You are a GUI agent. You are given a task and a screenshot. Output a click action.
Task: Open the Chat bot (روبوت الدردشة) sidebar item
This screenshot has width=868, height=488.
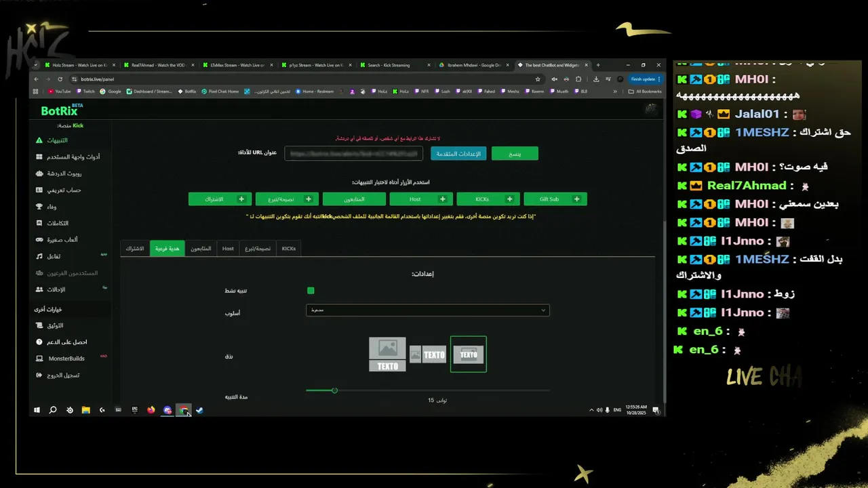pos(59,174)
